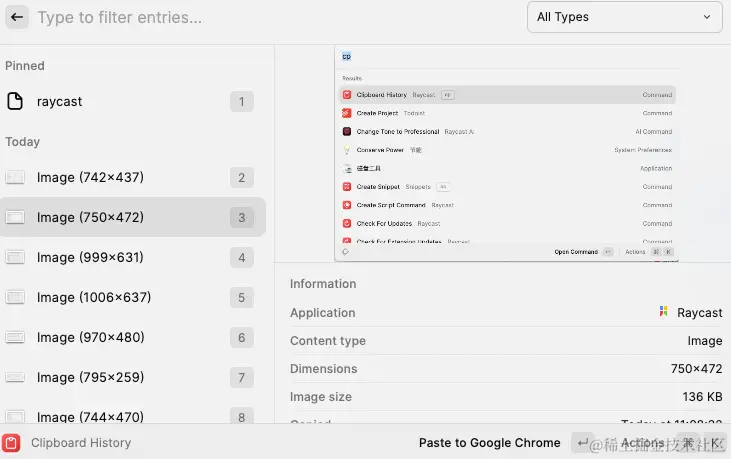Click the number 6 shortcut badge
The image size is (731, 459).
pos(241,338)
